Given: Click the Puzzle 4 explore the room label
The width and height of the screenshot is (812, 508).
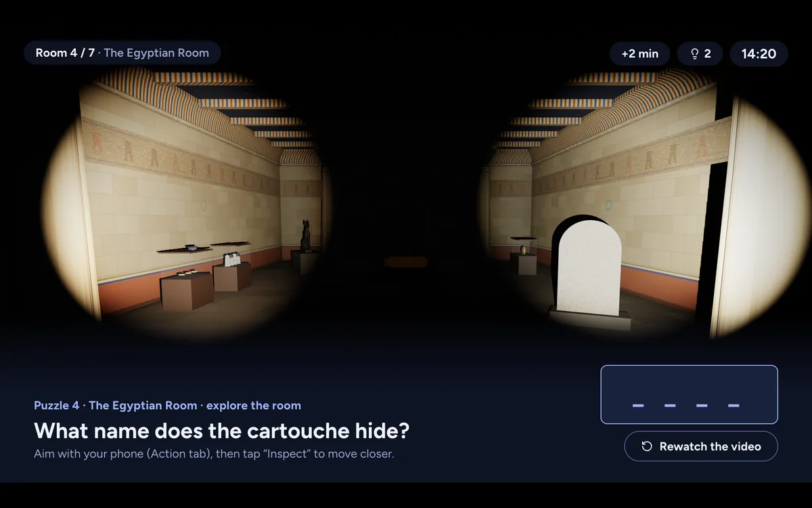Looking at the screenshot, I should click(x=167, y=405).
